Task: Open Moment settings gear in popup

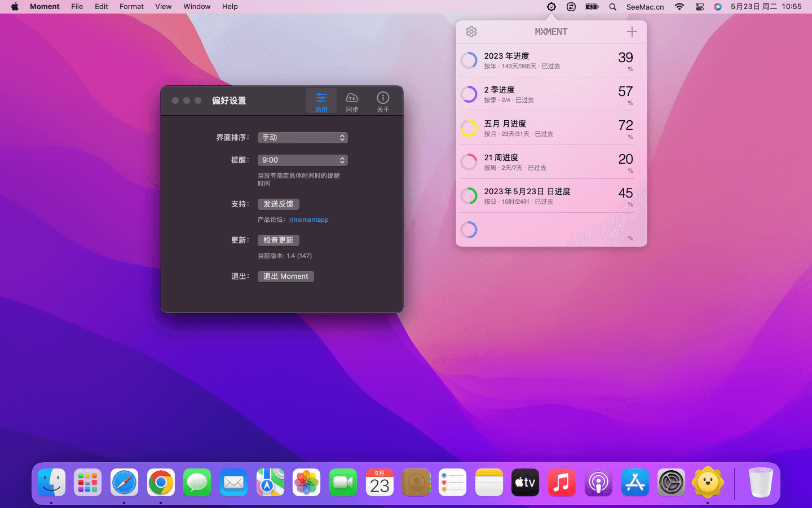Action: click(x=471, y=32)
